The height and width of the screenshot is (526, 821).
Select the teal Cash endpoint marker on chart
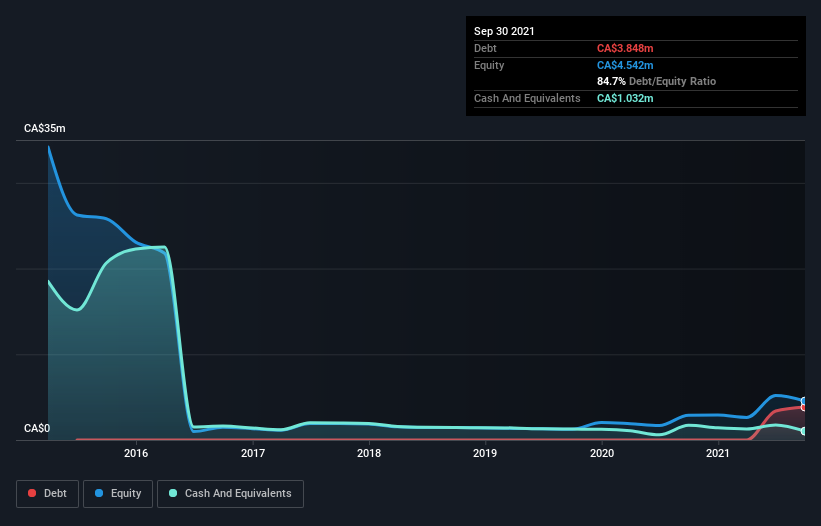pos(804,431)
